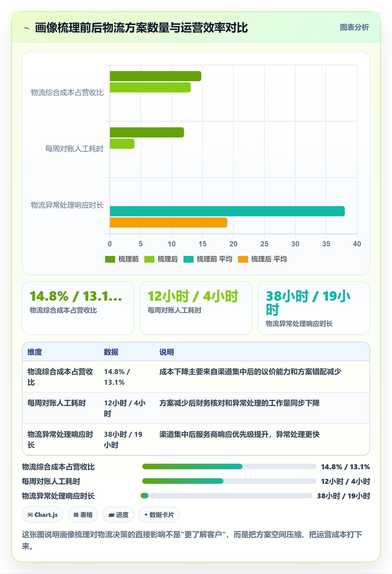The image size is (392, 574).
Task: Click the light green 物流综合成本占营收比 chart bar
Action: pos(150,87)
